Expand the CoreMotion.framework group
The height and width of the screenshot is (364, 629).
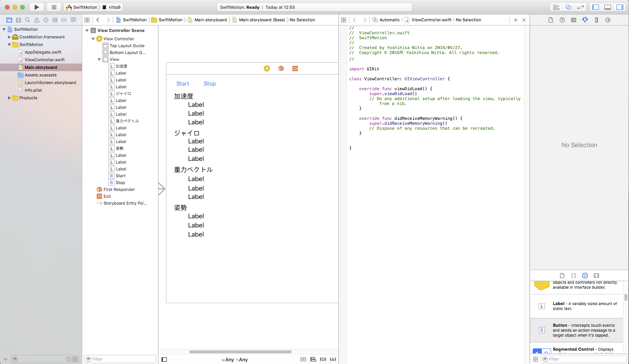click(x=10, y=37)
